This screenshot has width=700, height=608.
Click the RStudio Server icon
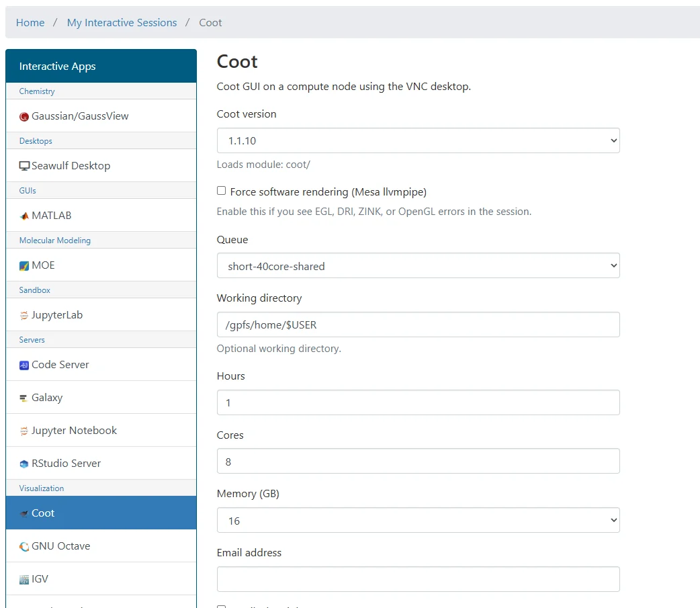pyautogui.click(x=24, y=464)
